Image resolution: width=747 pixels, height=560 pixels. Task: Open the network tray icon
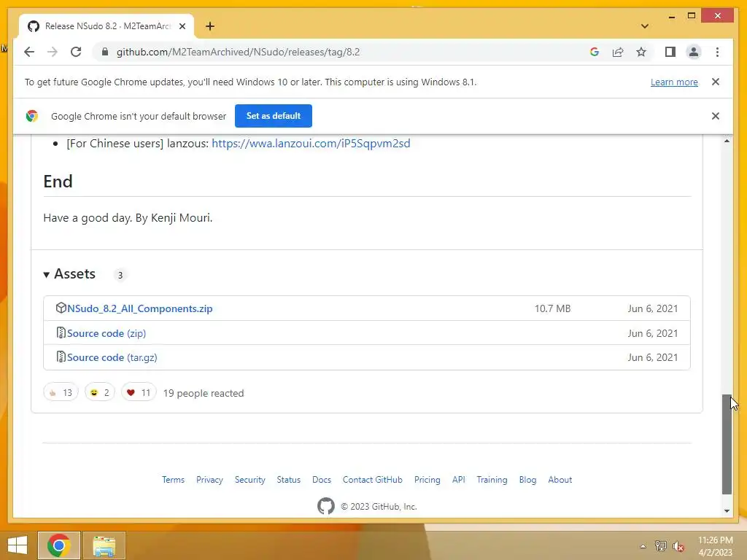pyautogui.click(x=661, y=546)
